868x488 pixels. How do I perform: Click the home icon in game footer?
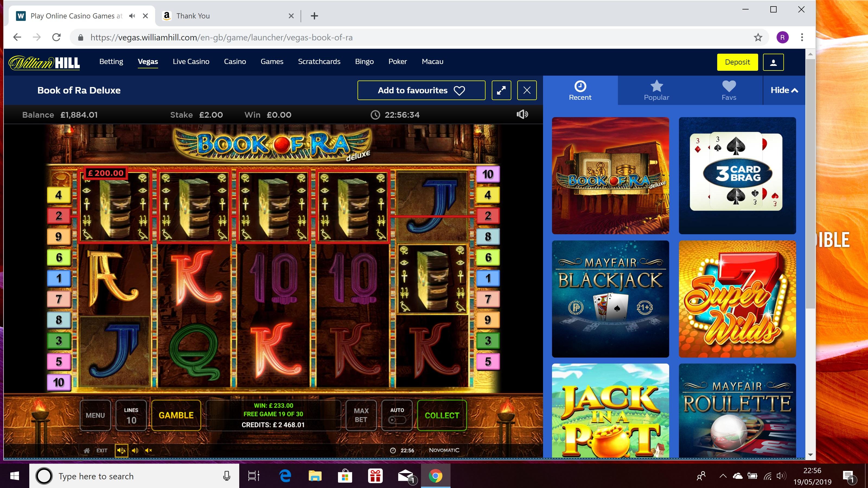tap(87, 451)
